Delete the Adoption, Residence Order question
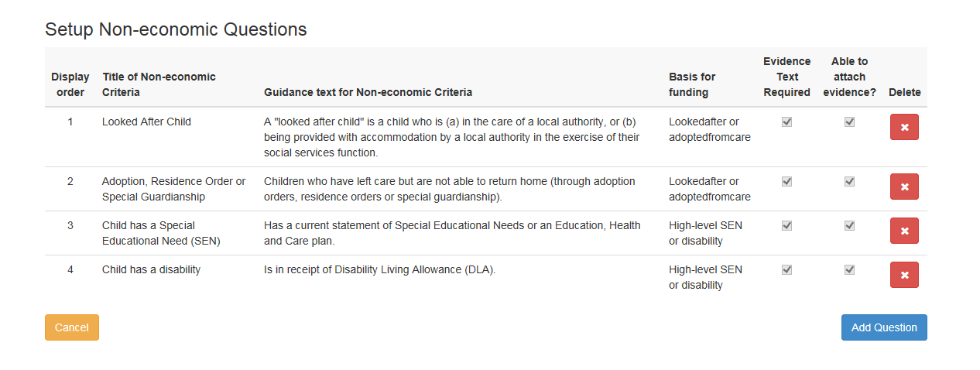Screen dimensions: 980x370 point(904,187)
